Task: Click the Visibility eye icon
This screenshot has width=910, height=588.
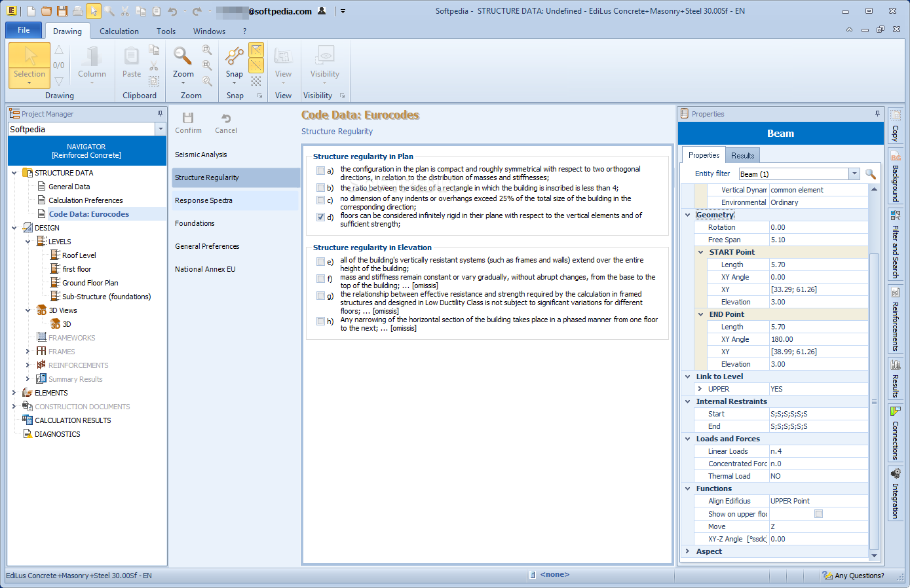Action: [325, 64]
